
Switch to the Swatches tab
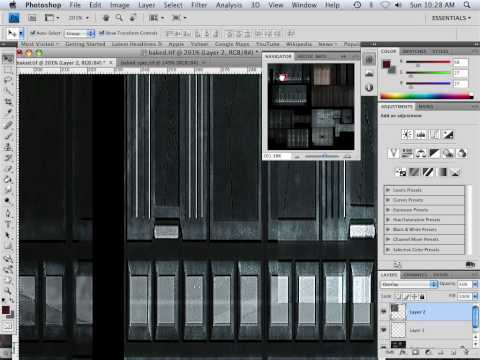click(x=414, y=51)
